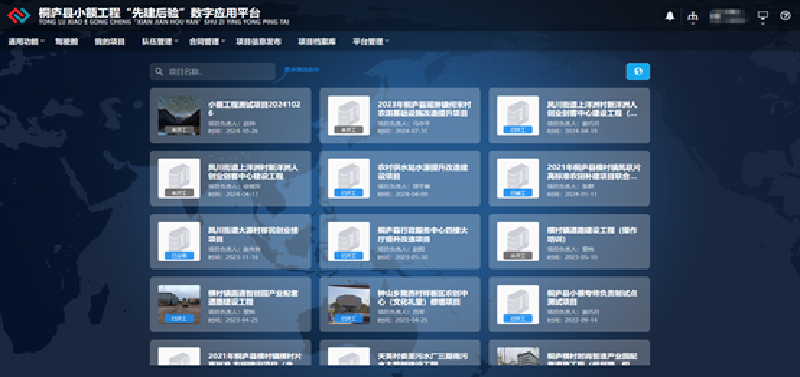Open the help question mark icon
Viewport: 800px width, 377px height.
point(785,16)
